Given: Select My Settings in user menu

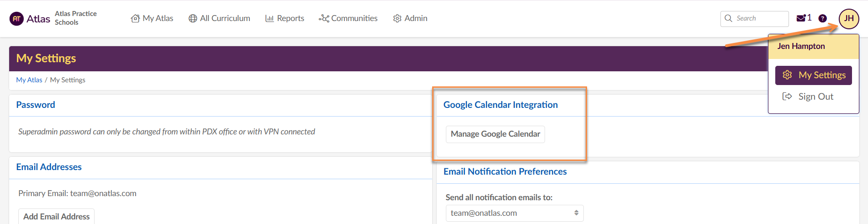Looking at the screenshot, I should point(813,75).
